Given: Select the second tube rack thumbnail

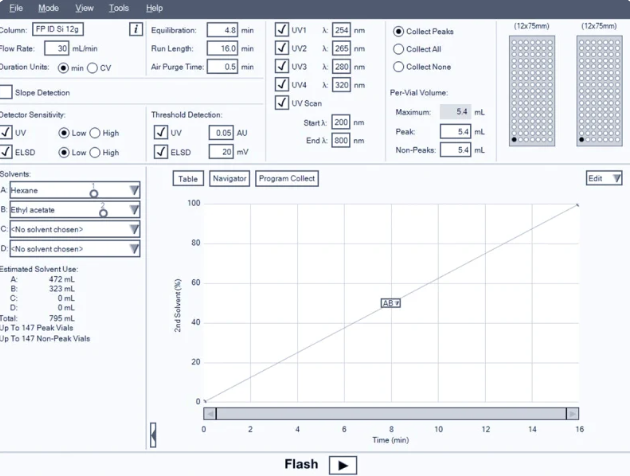Looking at the screenshot, I should 599,91.
